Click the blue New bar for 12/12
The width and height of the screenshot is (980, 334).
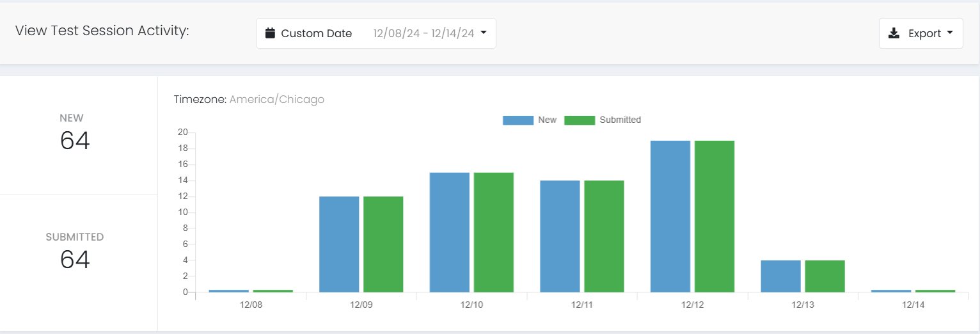(670, 216)
